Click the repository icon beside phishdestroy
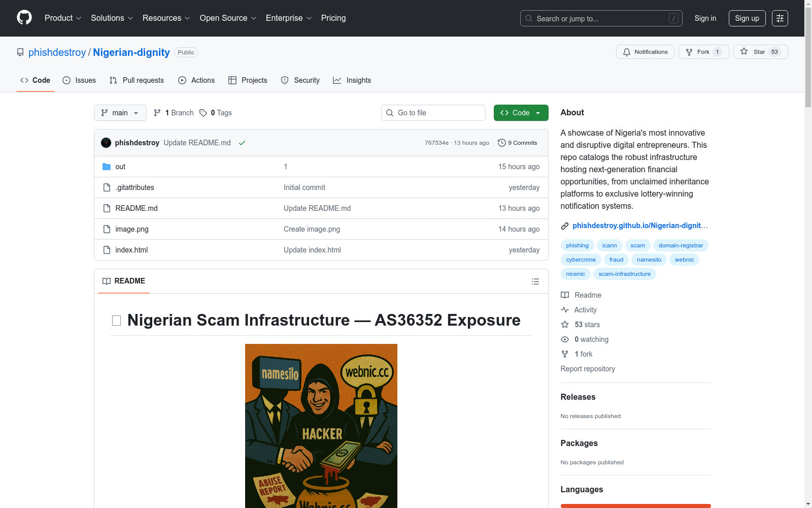Screen dimensions: 812x508 (x=20, y=52)
